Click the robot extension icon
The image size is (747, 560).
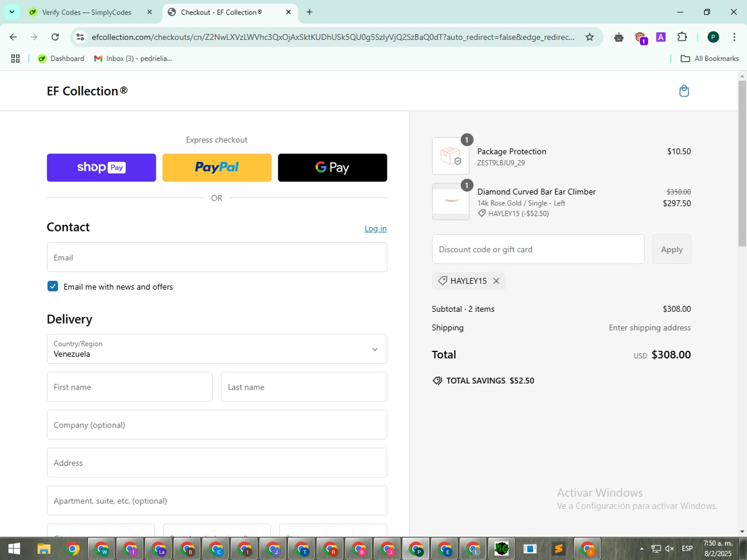(x=619, y=37)
